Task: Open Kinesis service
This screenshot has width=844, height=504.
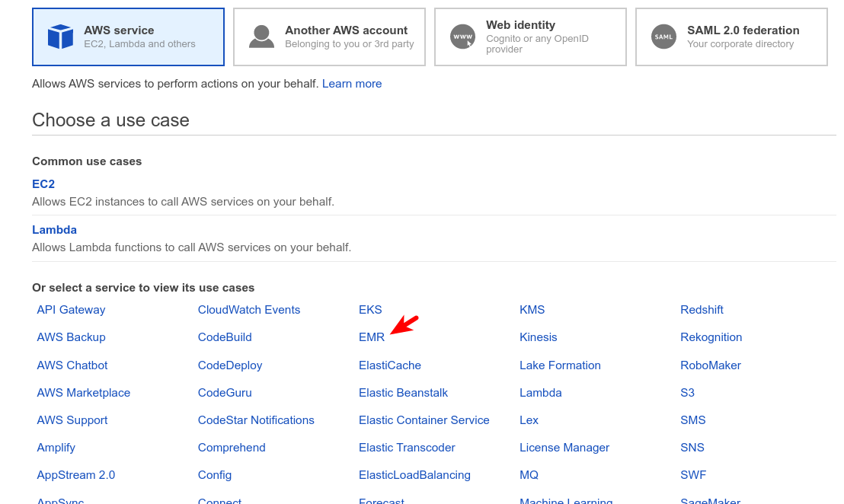Action: pyautogui.click(x=539, y=337)
